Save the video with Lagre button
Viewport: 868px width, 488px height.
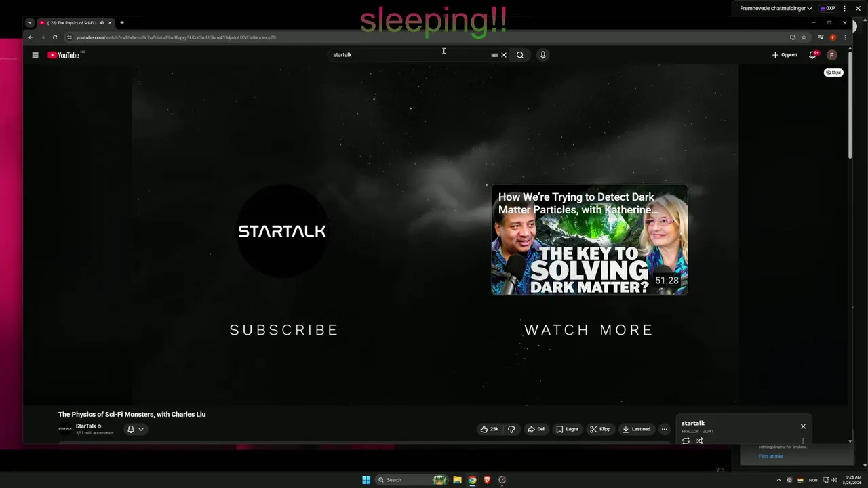pyautogui.click(x=567, y=429)
